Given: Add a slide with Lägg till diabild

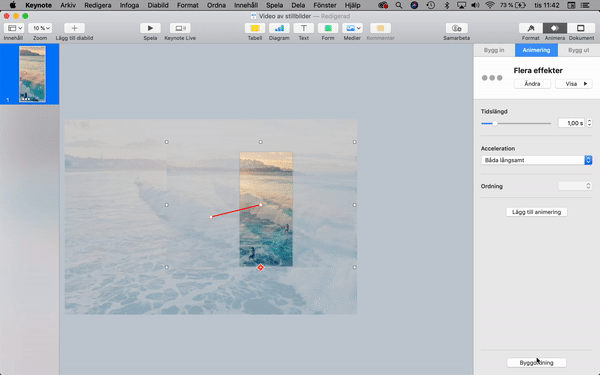Looking at the screenshot, I should (x=74, y=28).
